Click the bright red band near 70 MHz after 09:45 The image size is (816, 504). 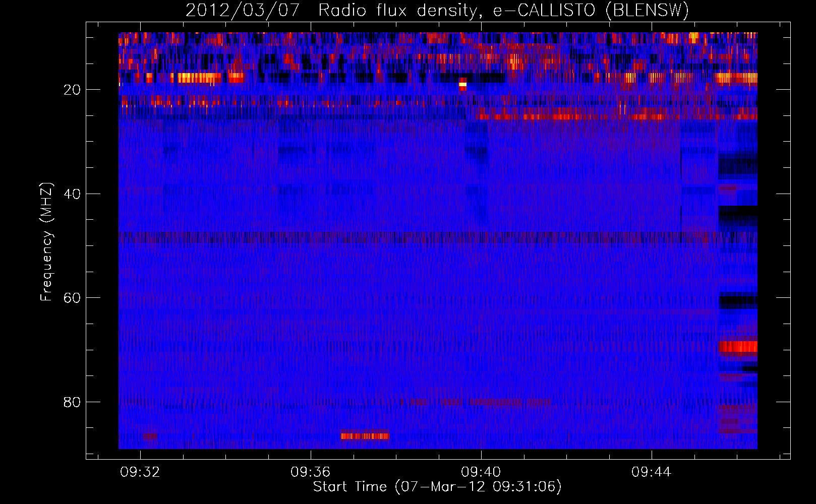738,347
